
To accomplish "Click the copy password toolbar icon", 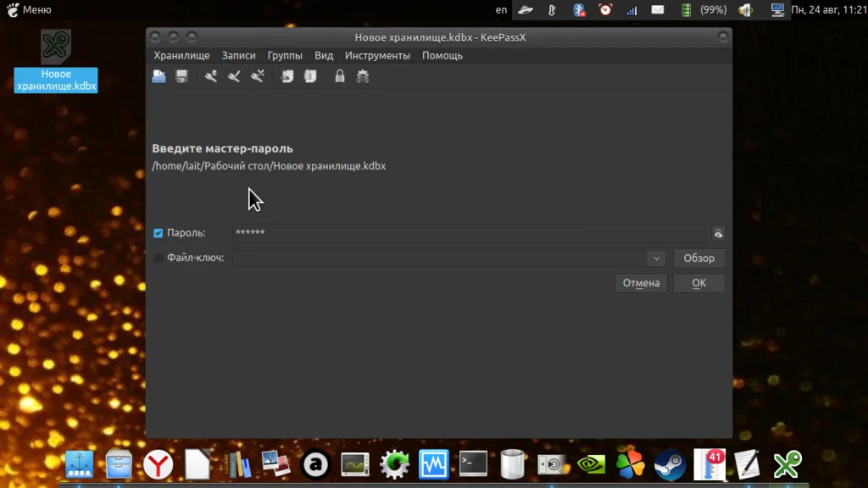I will point(310,76).
